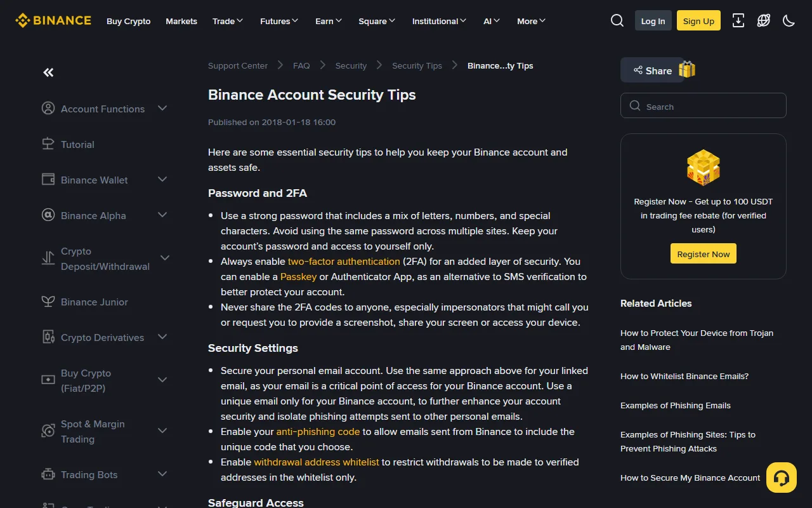Open the Institutional dropdown menu
The image size is (812, 508).
click(x=439, y=21)
